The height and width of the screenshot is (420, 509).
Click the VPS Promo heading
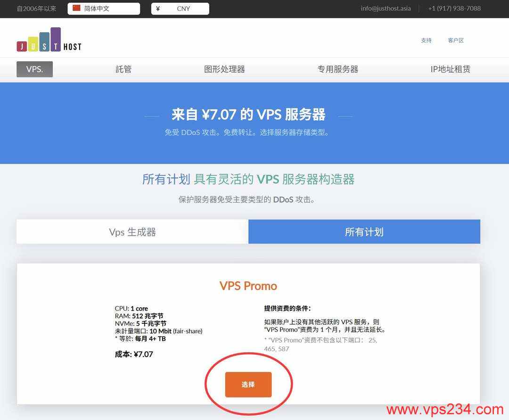248,286
